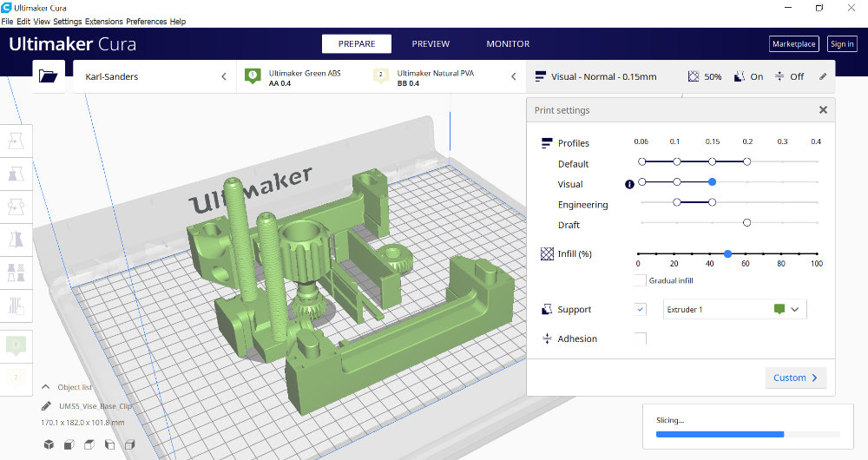Click the Visual profile info icon

click(629, 184)
